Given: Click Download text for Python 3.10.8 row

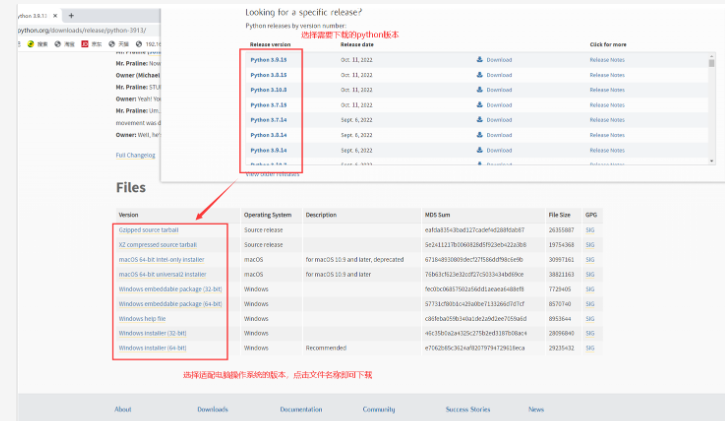Looking at the screenshot, I should [x=499, y=90].
